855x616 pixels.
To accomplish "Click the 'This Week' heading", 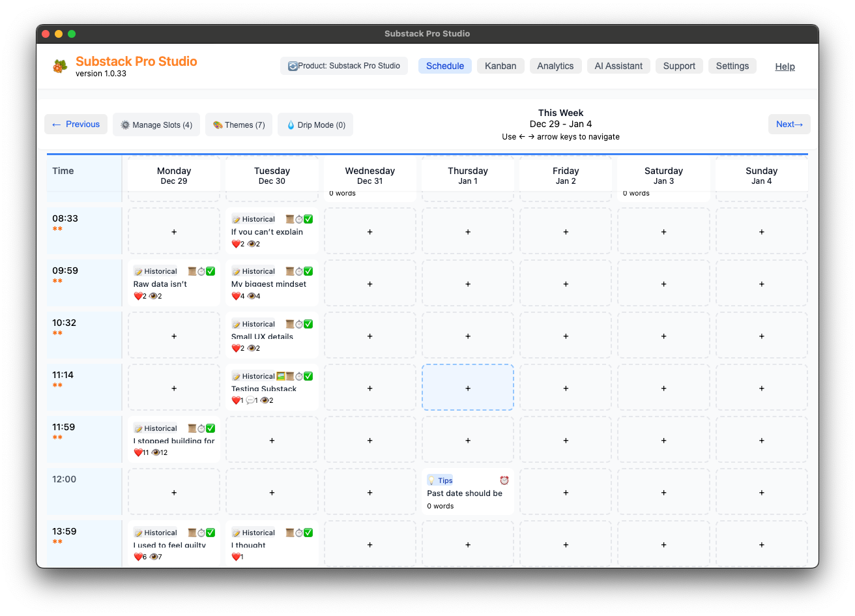I will click(x=560, y=113).
